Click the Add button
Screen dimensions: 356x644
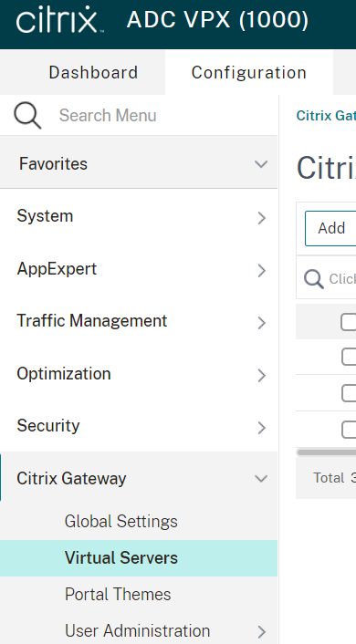[x=331, y=228]
